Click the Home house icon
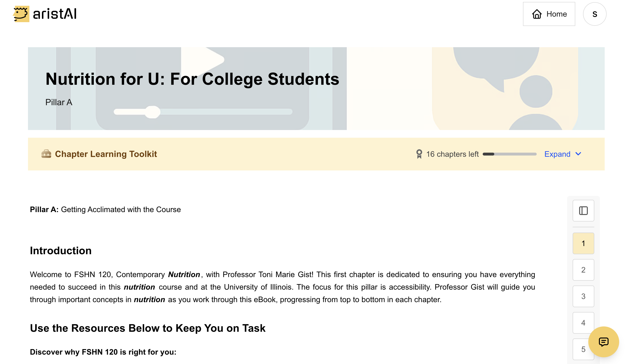Viewport: 637px width, 364px height. pos(537,14)
